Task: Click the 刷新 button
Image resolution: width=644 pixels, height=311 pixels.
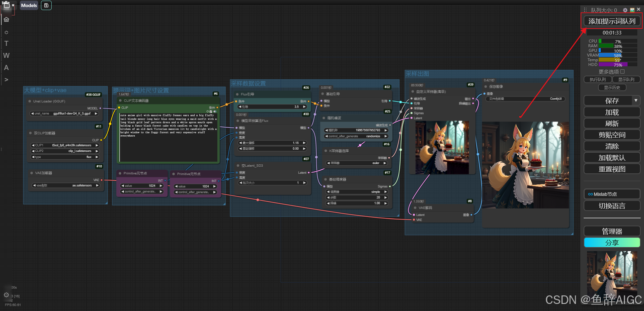Action: (x=612, y=124)
